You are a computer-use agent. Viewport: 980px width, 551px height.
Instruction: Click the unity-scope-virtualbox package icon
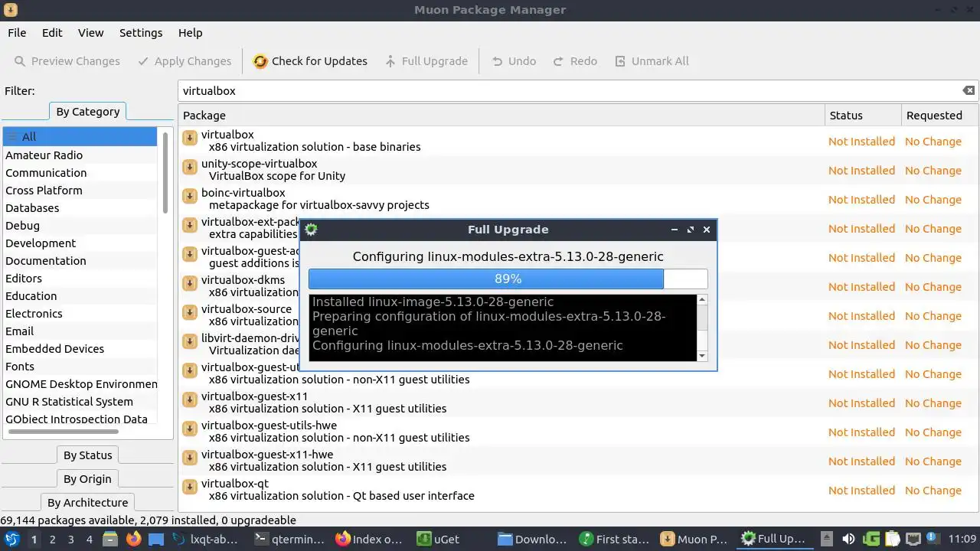[190, 167]
